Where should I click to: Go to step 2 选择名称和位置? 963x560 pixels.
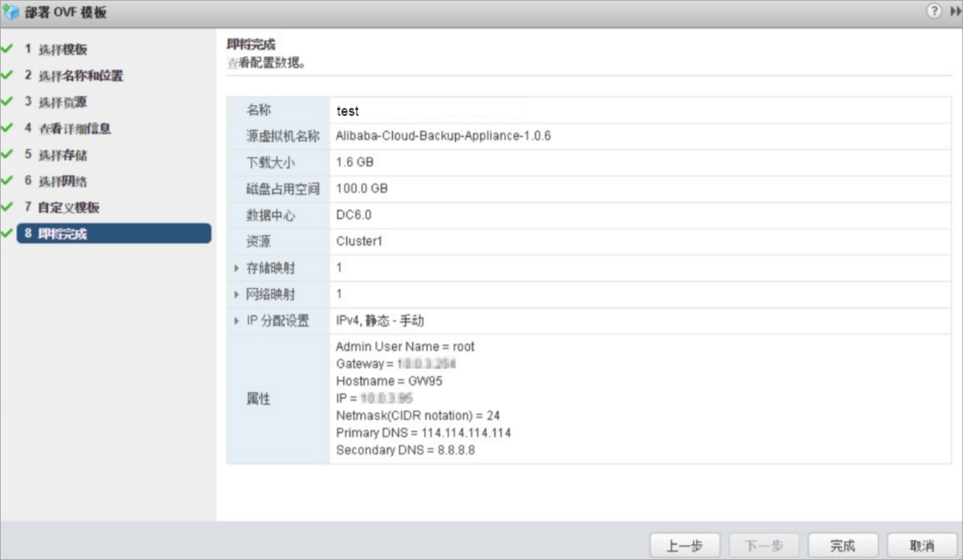(x=74, y=76)
